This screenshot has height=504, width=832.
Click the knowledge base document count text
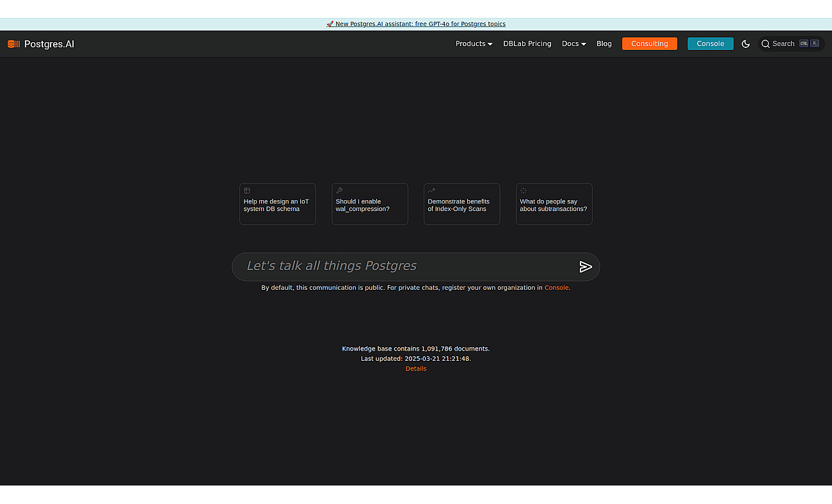(x=416, y=349)
